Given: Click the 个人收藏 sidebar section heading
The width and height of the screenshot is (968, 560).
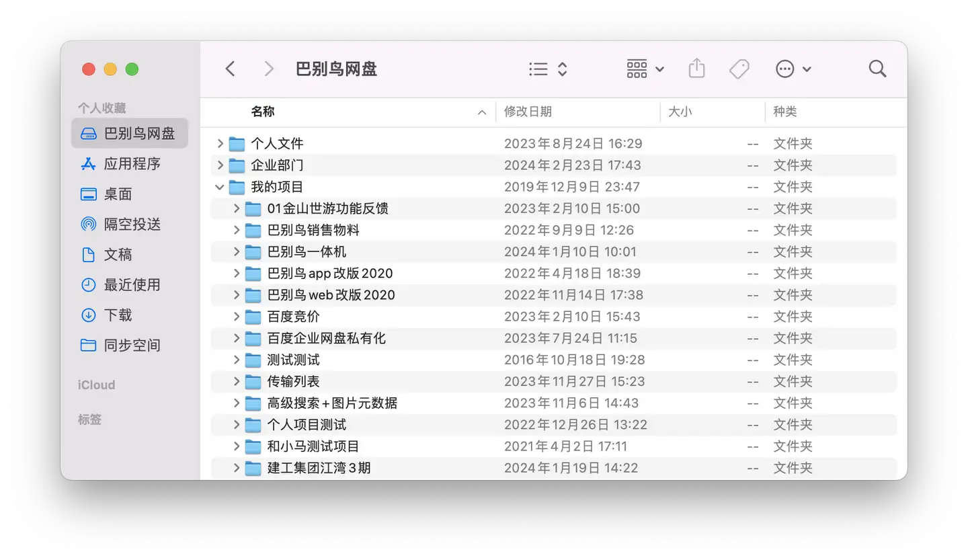Looking at the screenshot, I should coord(102,108).
